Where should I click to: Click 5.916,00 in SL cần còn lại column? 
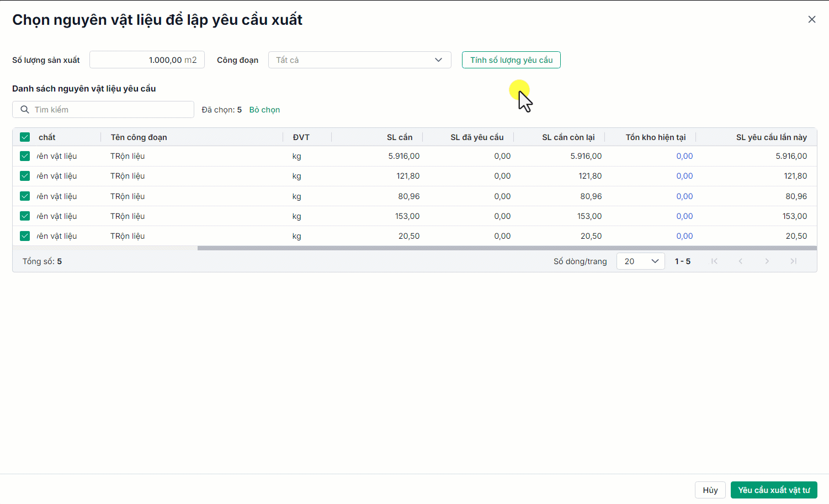(586, 156)
